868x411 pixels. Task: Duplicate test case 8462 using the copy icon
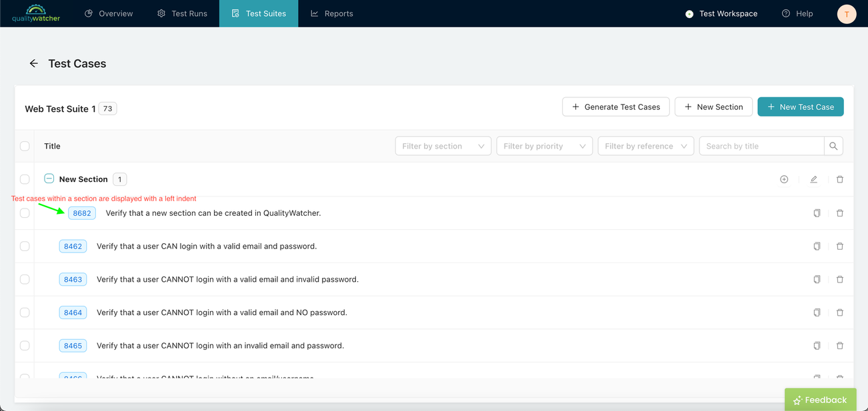817,246
